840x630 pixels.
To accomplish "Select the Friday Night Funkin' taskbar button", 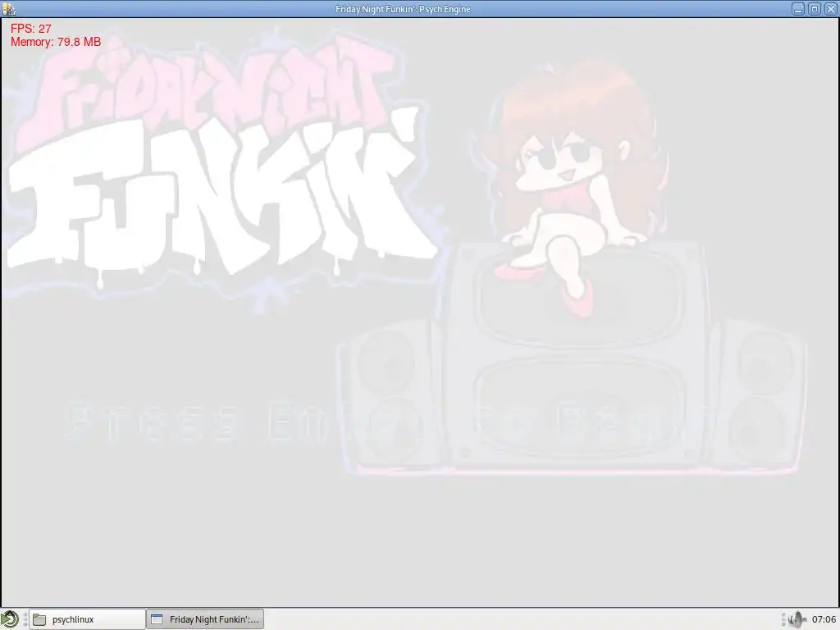I will tap(205, 619).
